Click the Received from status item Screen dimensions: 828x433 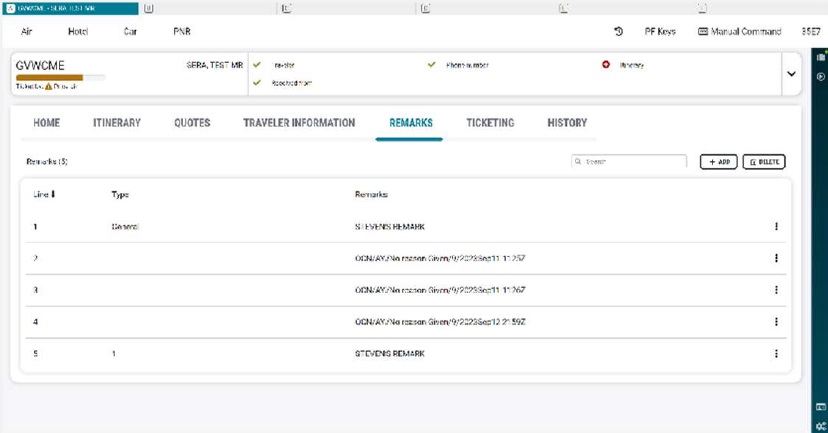point(291,83)
